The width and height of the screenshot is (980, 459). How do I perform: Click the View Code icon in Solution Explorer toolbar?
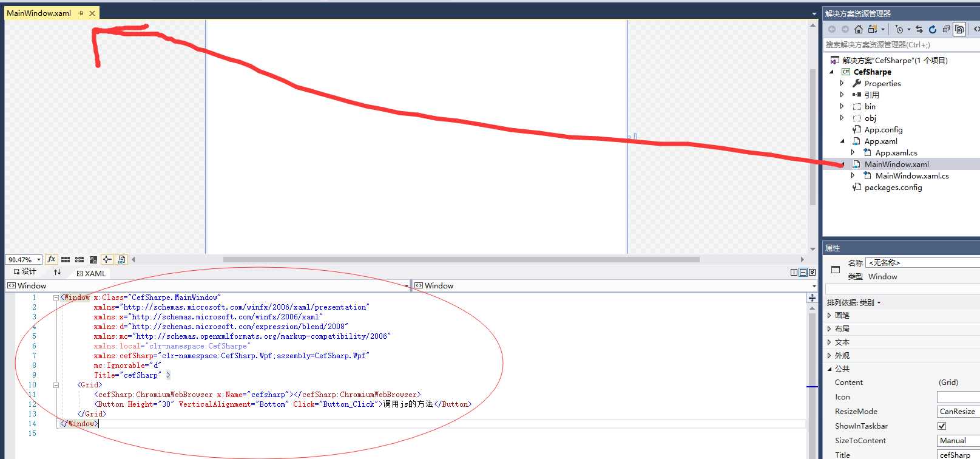[x=976, y=29]
